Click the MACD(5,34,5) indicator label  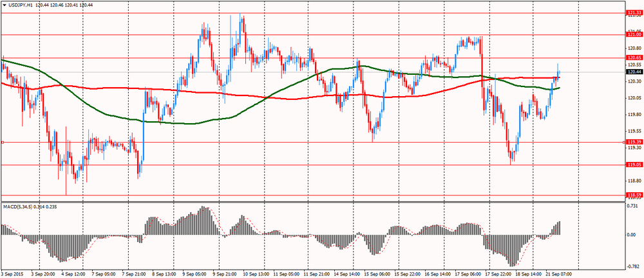(x=17, y=206)
